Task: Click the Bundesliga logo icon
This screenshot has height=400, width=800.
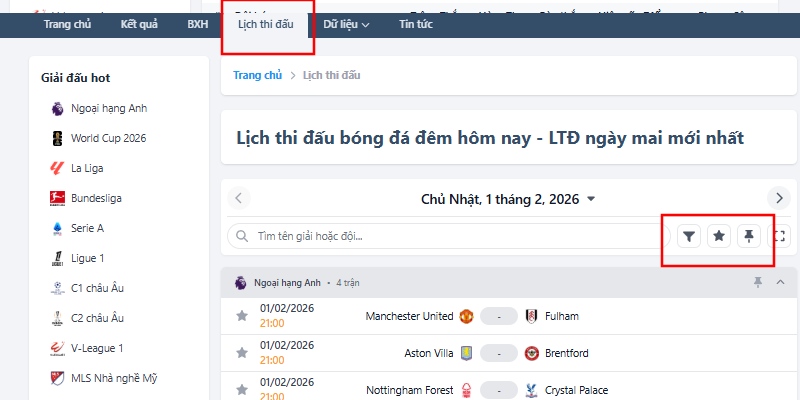Action: [57, 198]
